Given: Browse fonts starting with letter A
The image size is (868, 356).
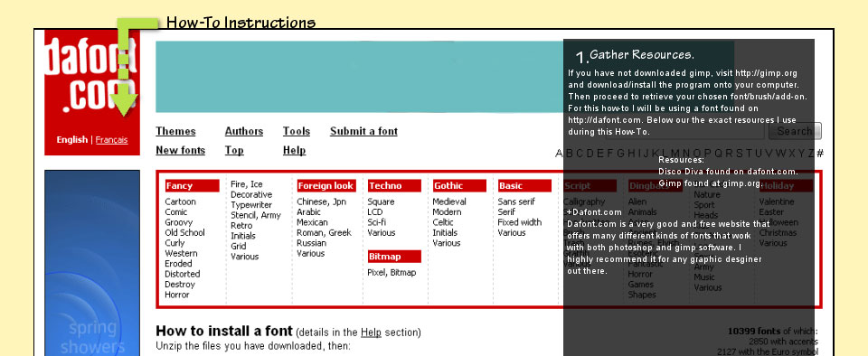Looking at the screenshot, I should click(x=559, y=153).
